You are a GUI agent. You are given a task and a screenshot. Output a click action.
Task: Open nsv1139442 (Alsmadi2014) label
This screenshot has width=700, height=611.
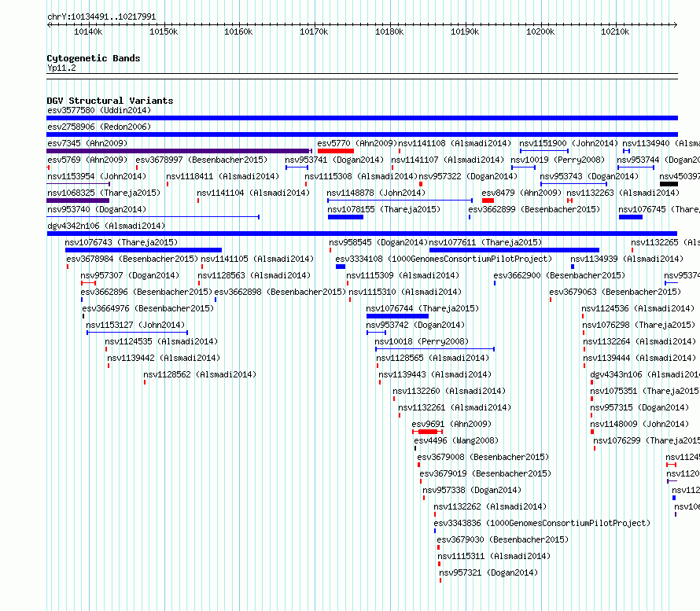(164, 358)
